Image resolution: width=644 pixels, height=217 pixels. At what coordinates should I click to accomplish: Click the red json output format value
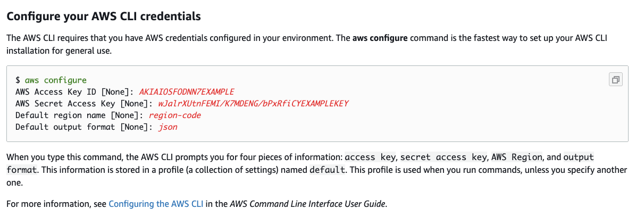[168, 127]
